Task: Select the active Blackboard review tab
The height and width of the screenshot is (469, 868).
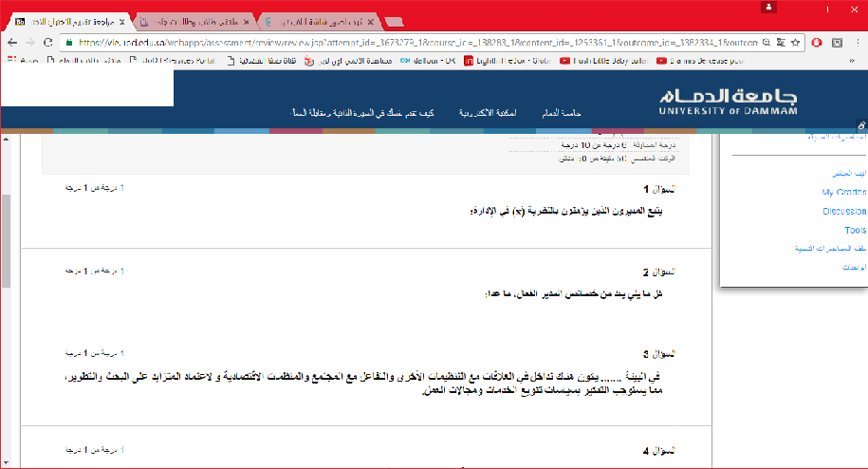Action: (x=69, y=22)
